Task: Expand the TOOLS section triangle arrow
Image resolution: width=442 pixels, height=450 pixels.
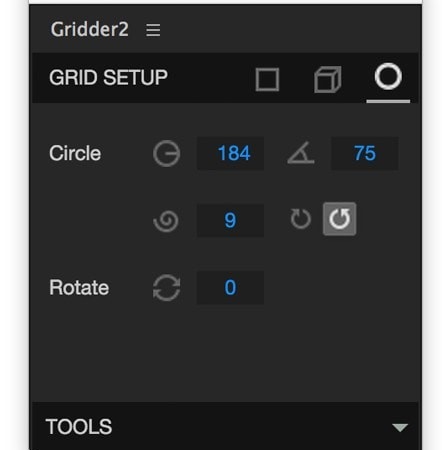Action: coord(400,427)
